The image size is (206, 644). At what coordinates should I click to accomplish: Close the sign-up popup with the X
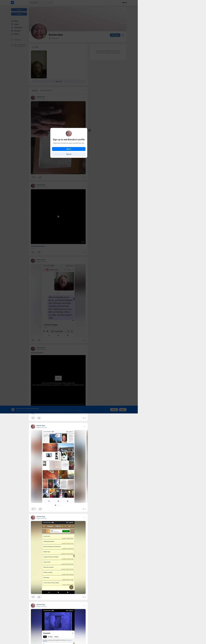[89, 130]
